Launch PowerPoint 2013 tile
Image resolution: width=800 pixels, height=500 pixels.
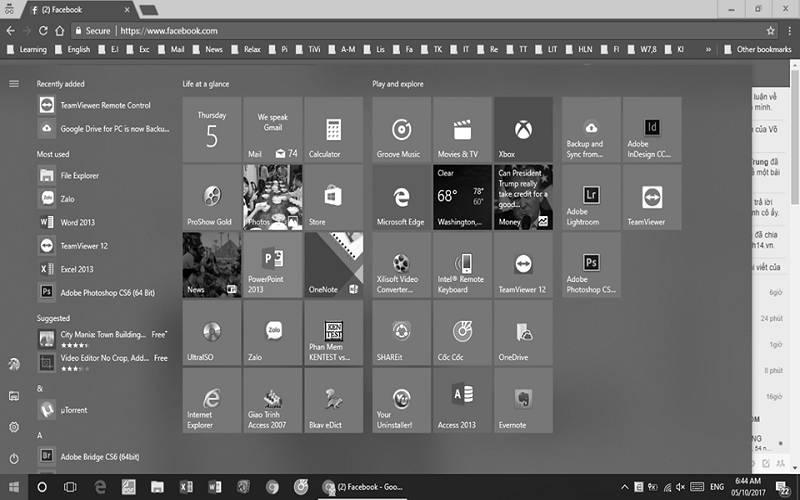[272, 265]
